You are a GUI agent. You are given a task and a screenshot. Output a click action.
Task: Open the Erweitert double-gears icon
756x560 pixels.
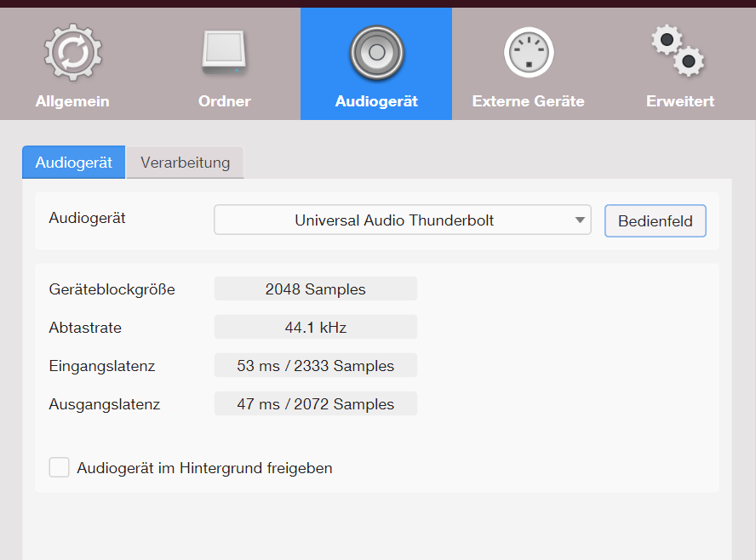coord(678,50)
